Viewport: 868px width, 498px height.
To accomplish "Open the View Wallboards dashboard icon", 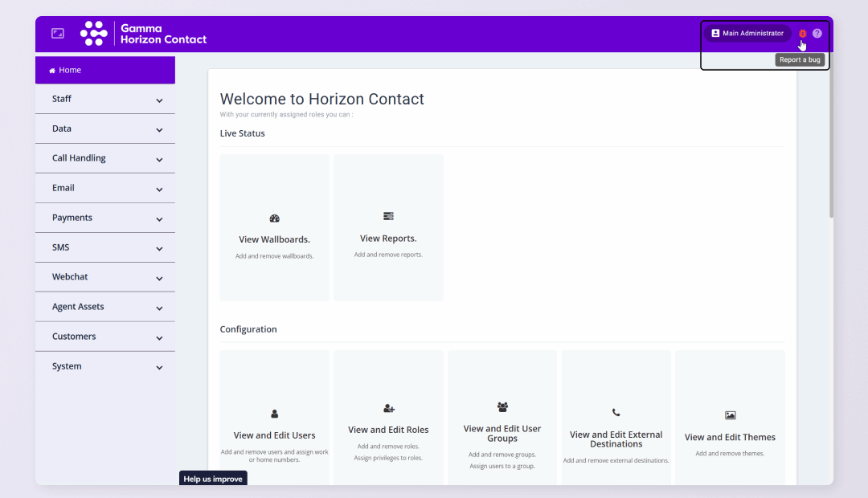I will [x=274, y=218].
